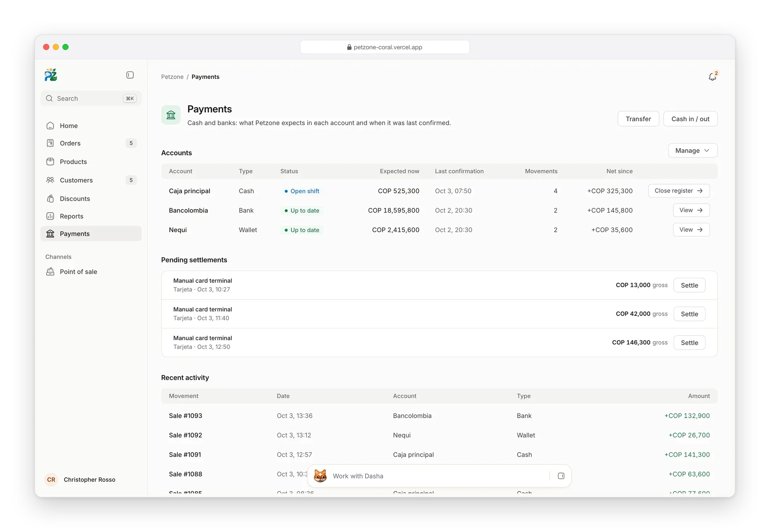The width and height of the screenshot is (770, 532).
Task: Open the Manage dropdown
Action: [x=693, y=151]
